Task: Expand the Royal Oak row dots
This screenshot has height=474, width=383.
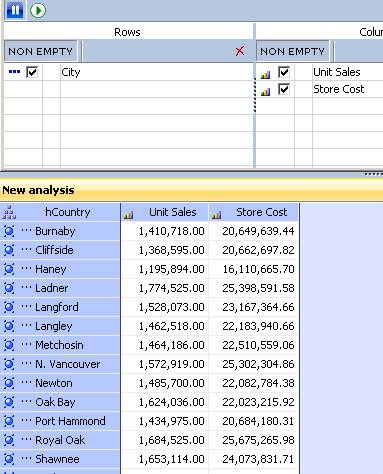Action: pyautogui.click(x=26, y=439)
